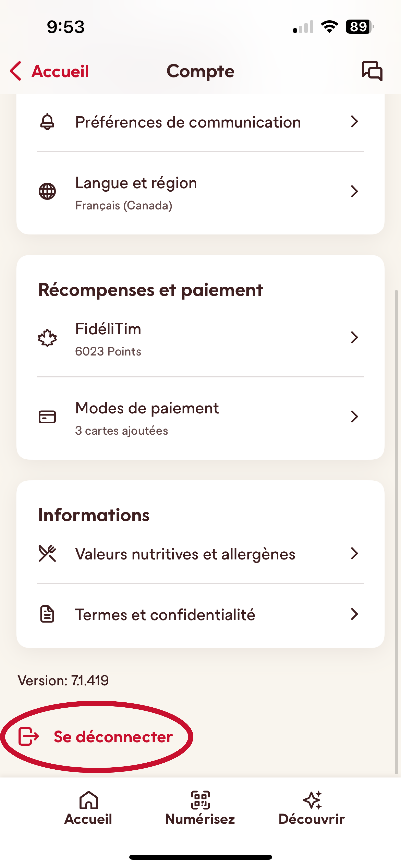Tap the credit card payment icon
401x868 pixels.
pyautogui.click(x=47, y=417)
